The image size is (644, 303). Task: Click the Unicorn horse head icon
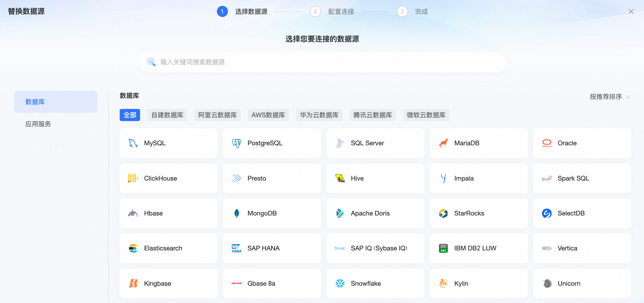547,284
